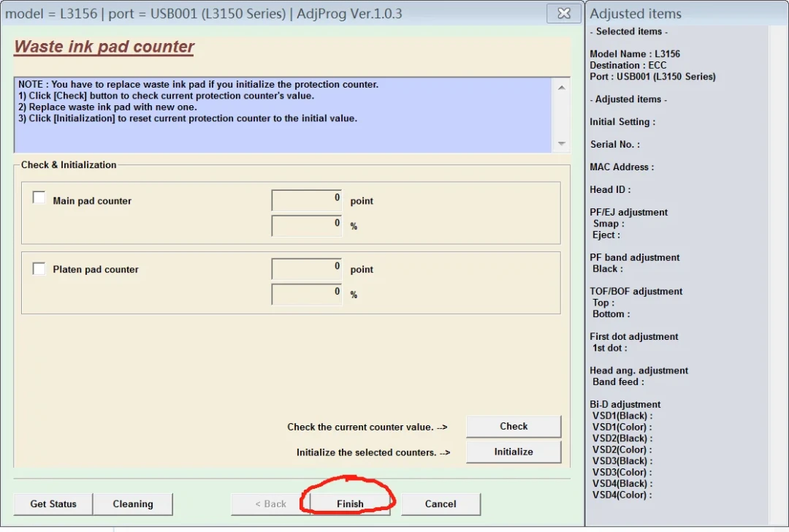The height and width of the screenshot is (532, 789).
Task: Click the '- Adjusted items -' subheader
Action: click(628, 99)
